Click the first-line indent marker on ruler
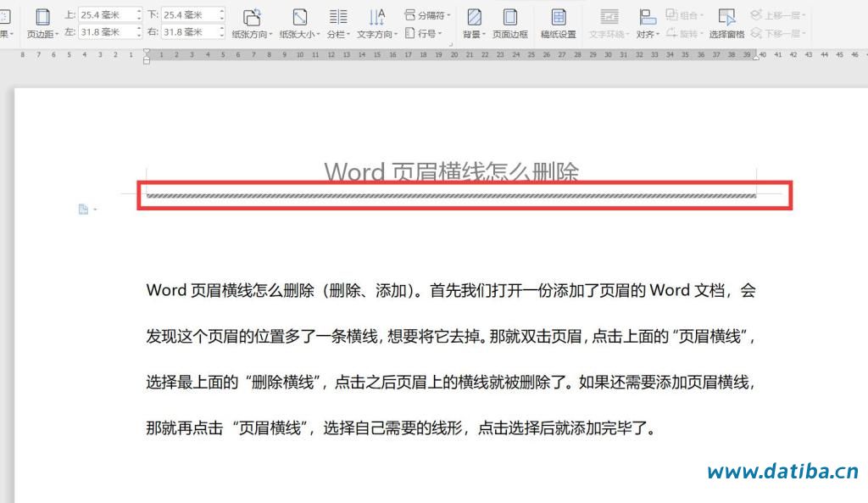 click(146, 52)
